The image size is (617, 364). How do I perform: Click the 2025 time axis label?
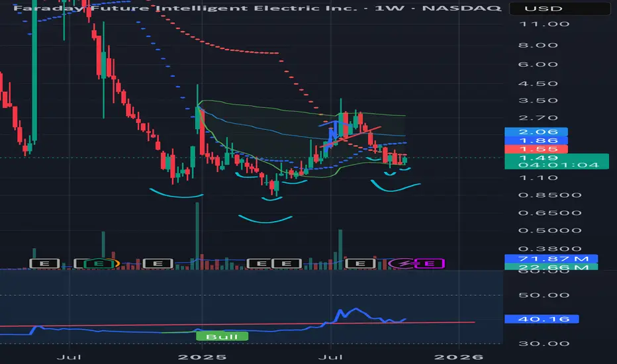pos(202,357)
